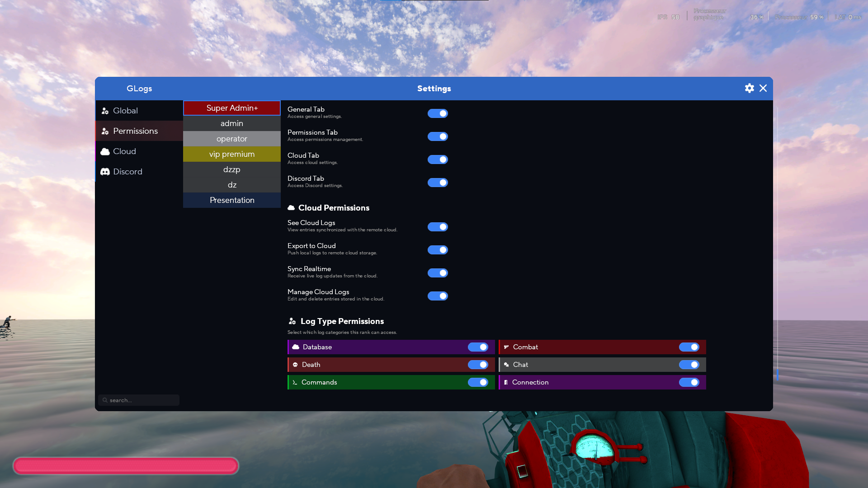Toggle Sync Realtime switch

coord(438,273)
